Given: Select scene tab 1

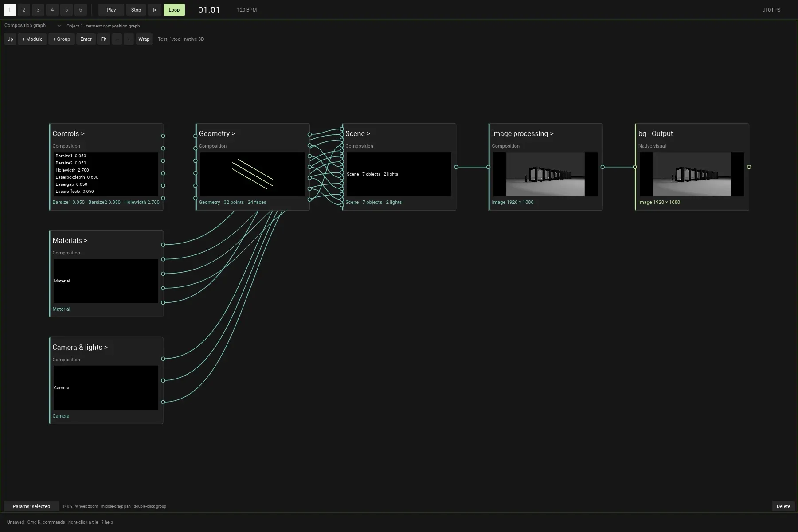Looking at the screenshot, I should (9, 10).
